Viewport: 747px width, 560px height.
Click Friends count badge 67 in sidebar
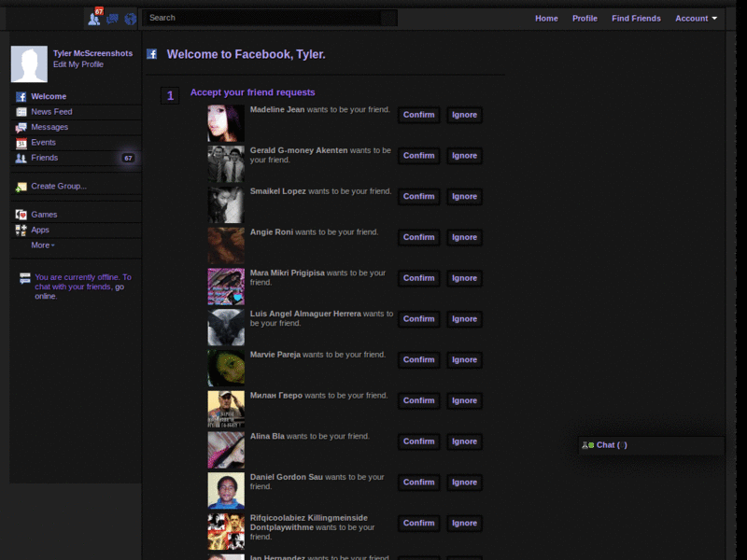click(128, 158)
